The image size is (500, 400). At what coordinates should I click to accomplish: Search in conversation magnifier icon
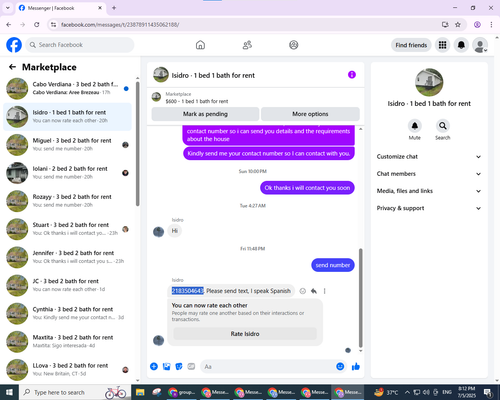click(x=443, y=126)
